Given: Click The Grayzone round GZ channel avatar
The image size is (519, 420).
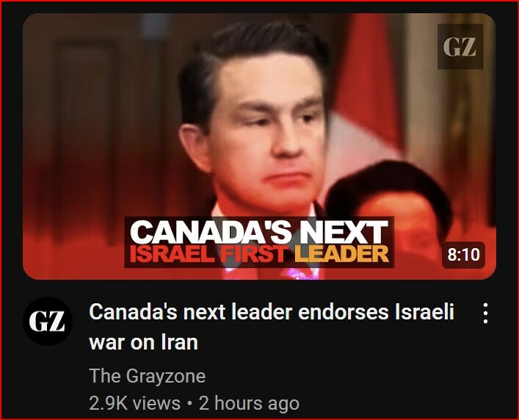Looking at the screenshot, I should coord(48,321).
